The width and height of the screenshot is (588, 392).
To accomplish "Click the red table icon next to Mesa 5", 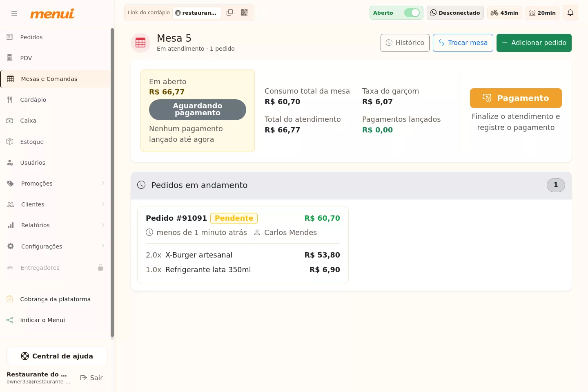I will pyautogui.click(x=140, y=43).
